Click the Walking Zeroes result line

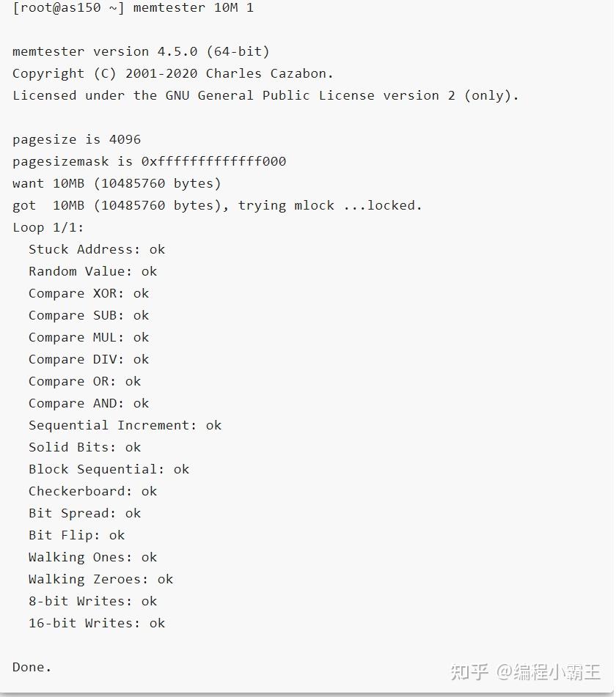coord(100,579)
